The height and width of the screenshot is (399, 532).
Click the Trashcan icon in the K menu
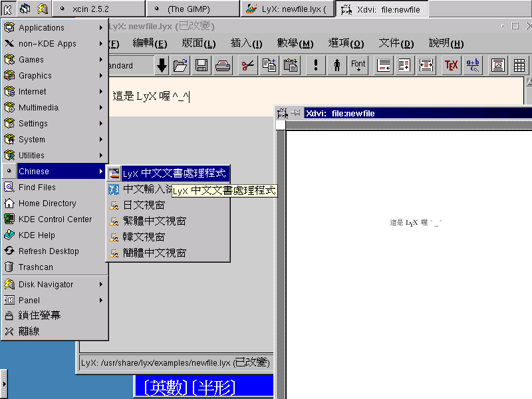9,267
